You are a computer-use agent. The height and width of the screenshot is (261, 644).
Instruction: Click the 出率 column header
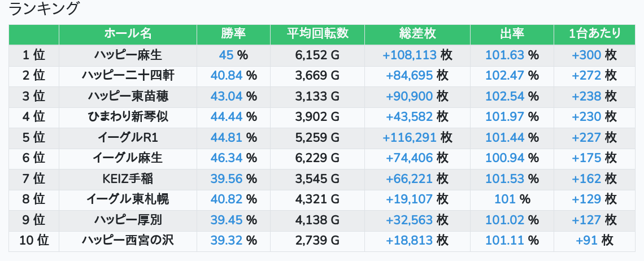(x=512, y=34)
